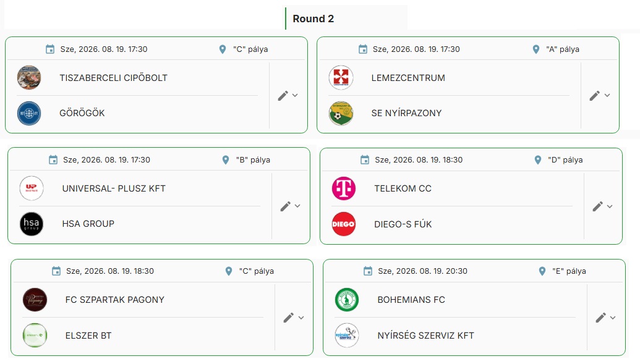Click location pin beside "E" pálya

(x=542, y=271)
